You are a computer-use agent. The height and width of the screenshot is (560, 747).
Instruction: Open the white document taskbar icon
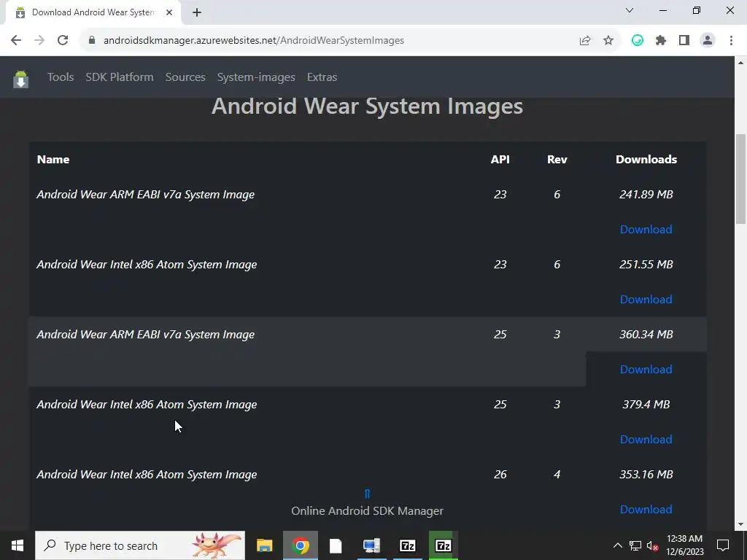(x=336, y=545)
